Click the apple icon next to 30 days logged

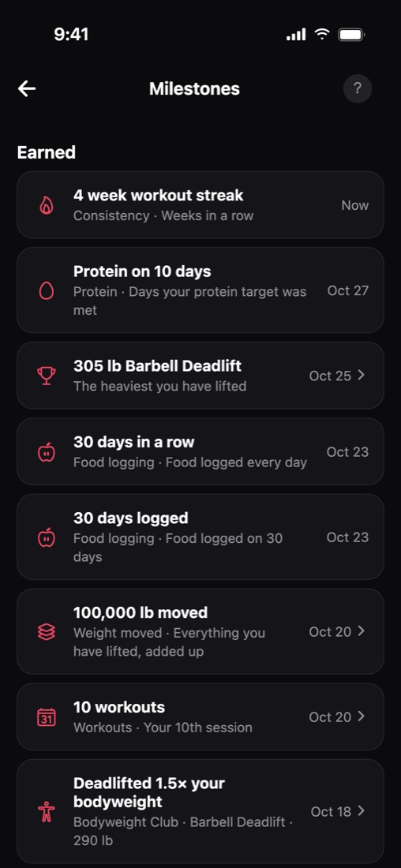47,537
